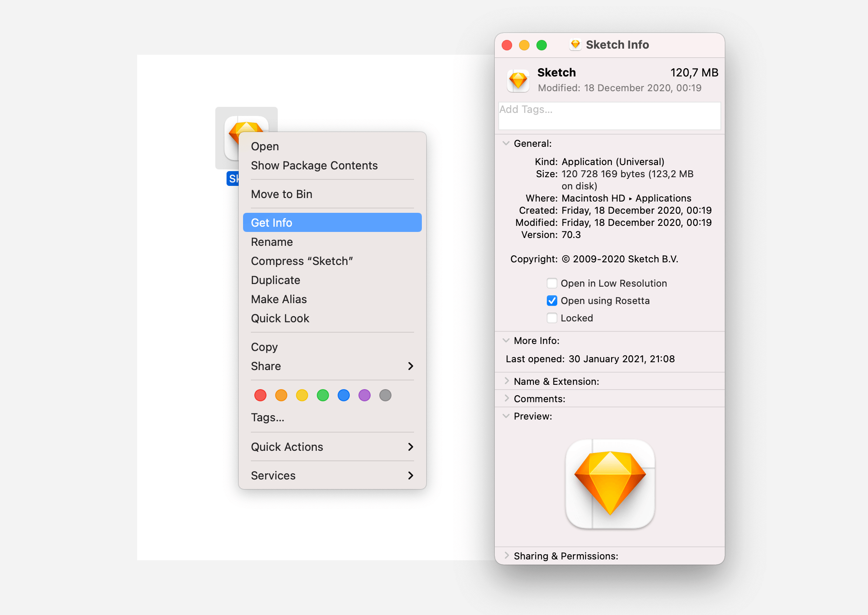
Task: Uncheck Open using Rosetta
Action: 552,301
